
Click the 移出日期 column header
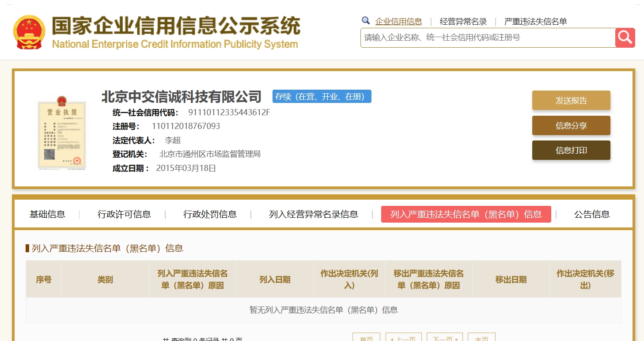point(511,279)
